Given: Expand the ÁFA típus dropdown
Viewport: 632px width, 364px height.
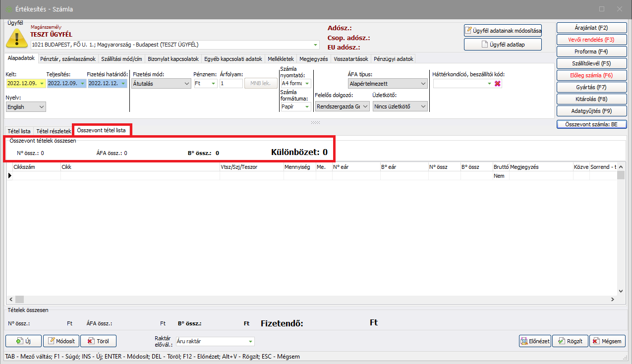Looking at the screenshot, I should pos(388,84).
